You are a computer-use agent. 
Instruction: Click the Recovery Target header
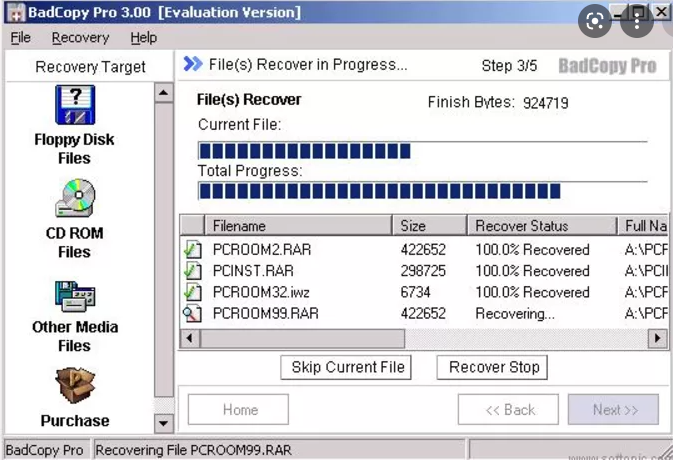[x=90, y=67]
